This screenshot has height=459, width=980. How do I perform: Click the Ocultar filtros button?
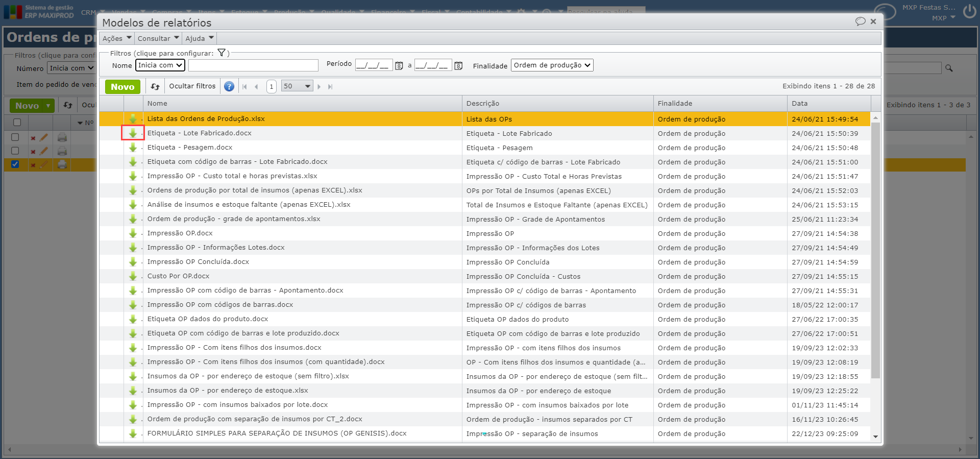click(x=192, y=86)
